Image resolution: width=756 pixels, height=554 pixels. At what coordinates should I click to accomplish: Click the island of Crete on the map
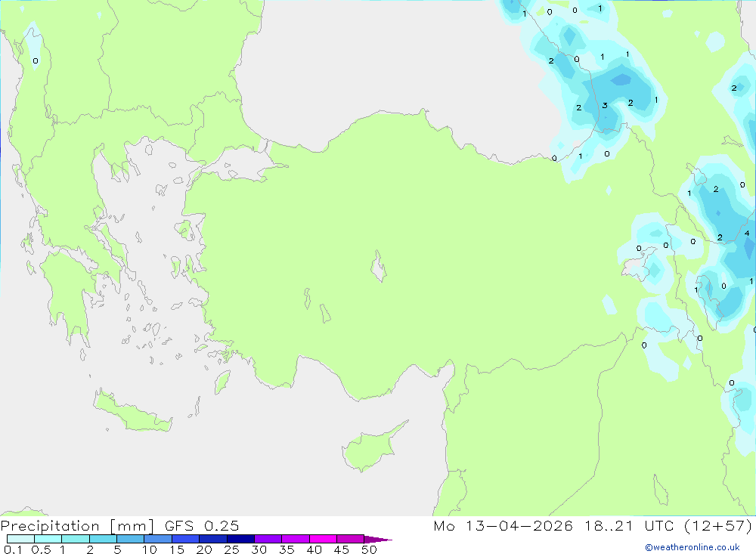click(x=133, y=412)
